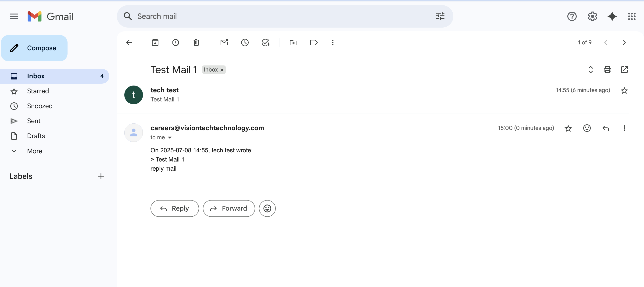Focus the Search mail field
This screenshot has width=644, height=287.
coord(275,17)
